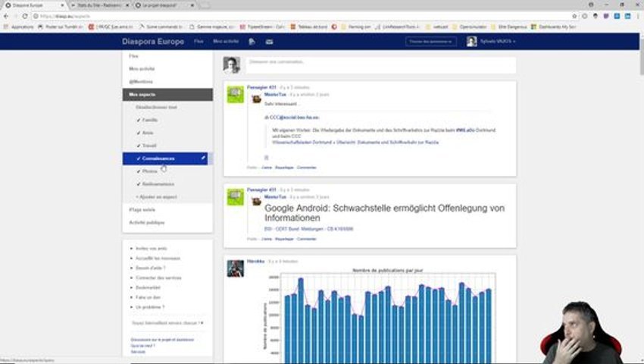
Task: Click Flux in the top navigation bar
Action: pyautogui.click(x=199, y=41)
